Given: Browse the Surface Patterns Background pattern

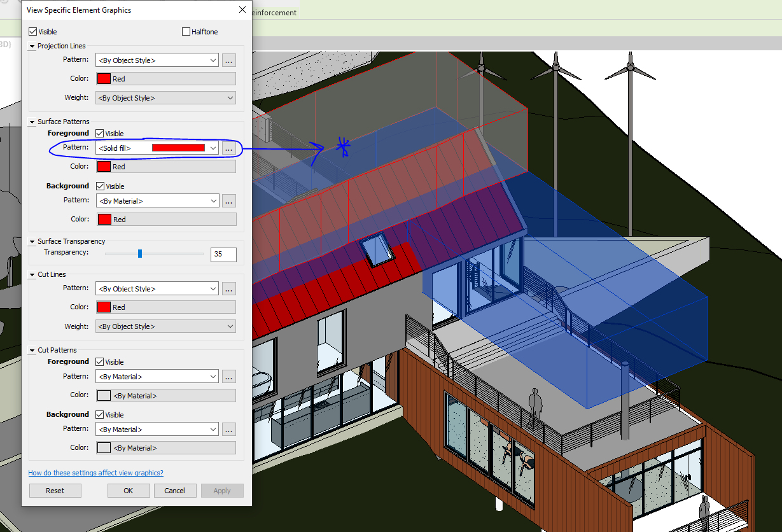Looking at the screenshot, I should point(228,200).
